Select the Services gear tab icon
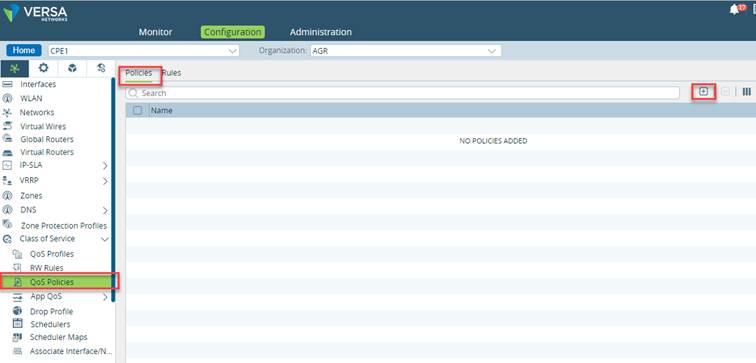The height and width of the screenshot is (363, 756). tap(43, 68)
